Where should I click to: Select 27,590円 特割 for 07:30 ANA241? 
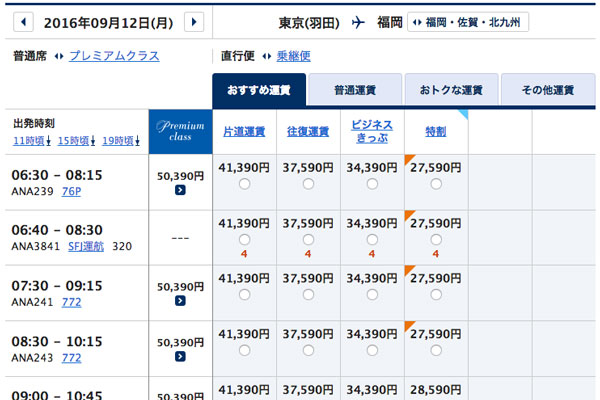click(x=436, y=295)
